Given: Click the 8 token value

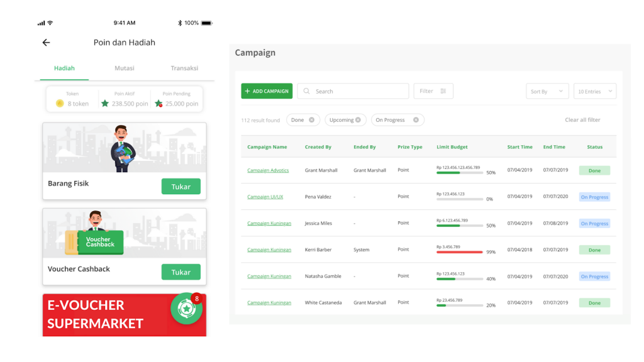Looking at the screenshot, I should (x=78, y=104).
